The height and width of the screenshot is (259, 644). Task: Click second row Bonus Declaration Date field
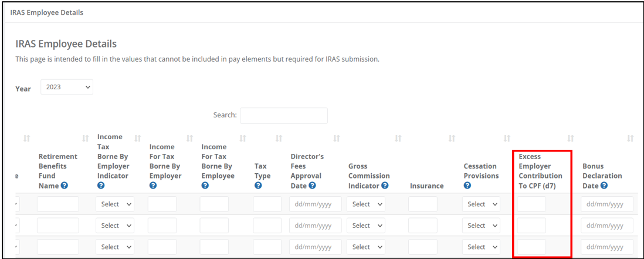607,226
